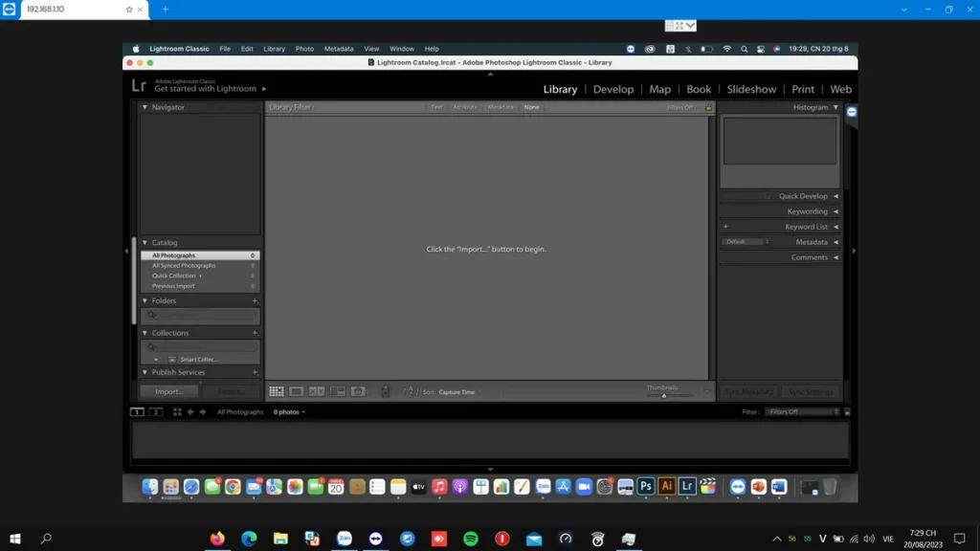The image size is (980, 551).
Task: Switch to the Map module
Action: (x=660, y=89)
